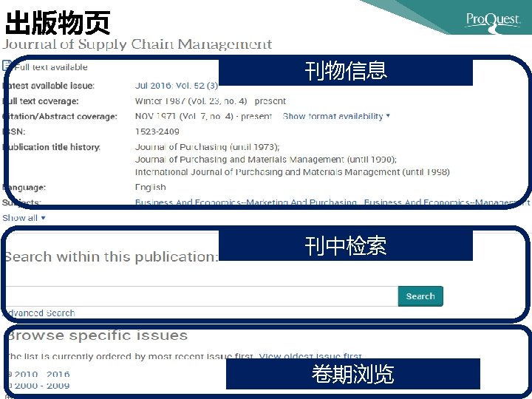The height and width of the screenshot is (399, 532).
Task: Open latest issue Jul 2016 Vol. 52 (3)
Action: 177,86
